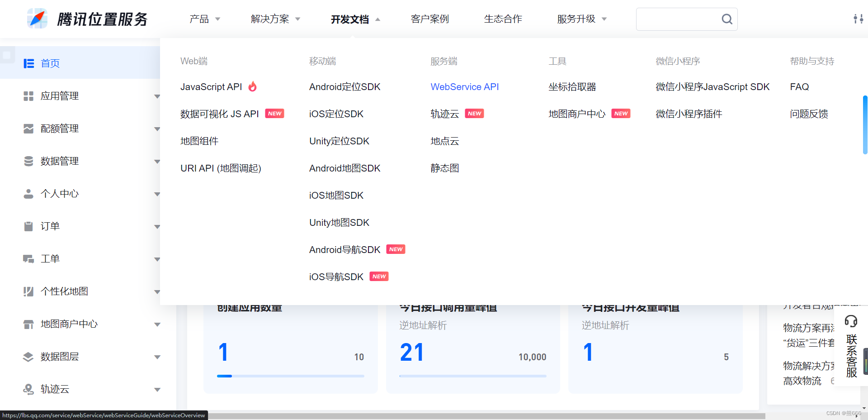Click the search magnifier icon
Screen dimensions: 868x420
pyautogui.click(x=727, y=19)
